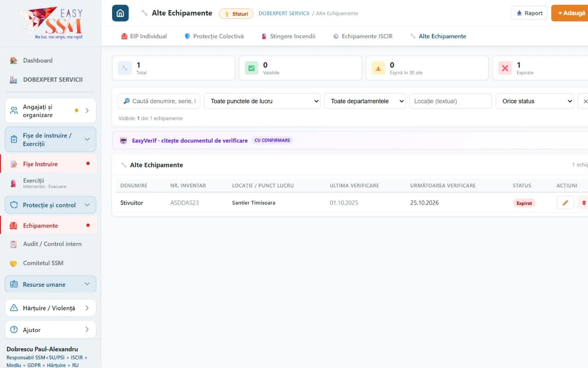Click the red X Expirate stat icon
The image size is (588, 368).
[x=505, y=68]
